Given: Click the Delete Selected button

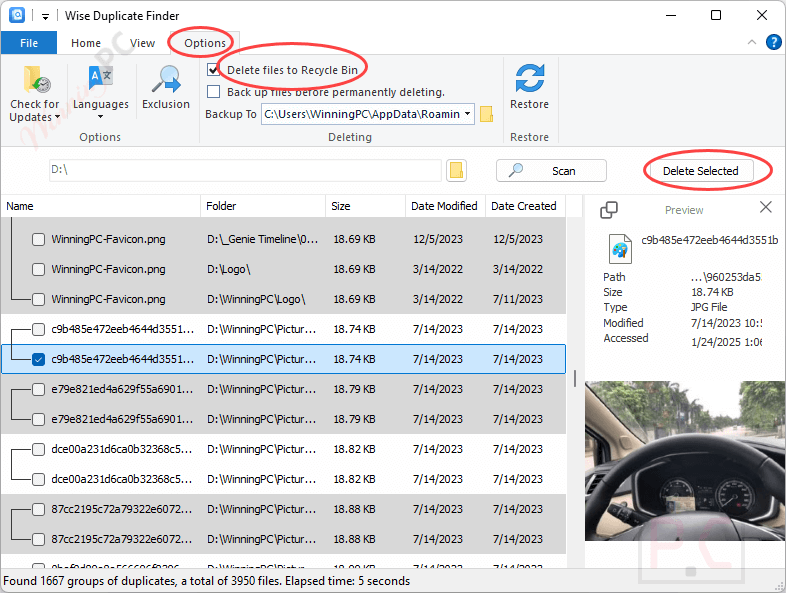Looking at the screenshot, I should [700, 171].
